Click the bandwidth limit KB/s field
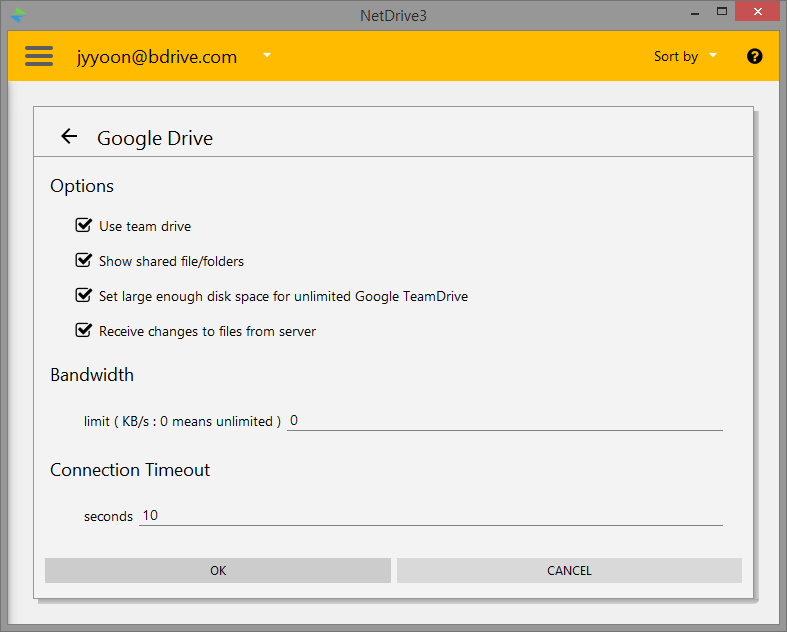This screenshot has height=632, width=787. (504, 421)
